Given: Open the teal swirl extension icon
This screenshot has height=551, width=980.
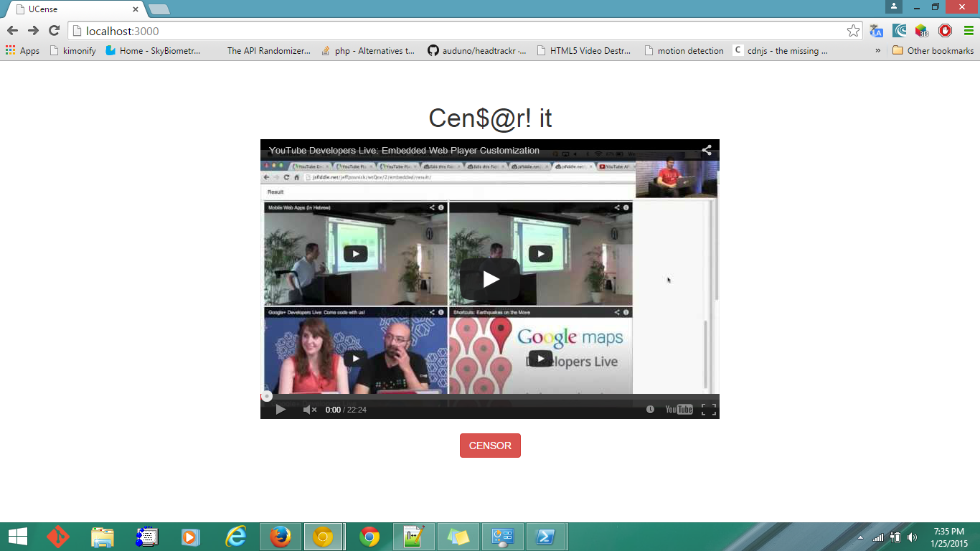Looking at the screenshot, I should 900,31.
